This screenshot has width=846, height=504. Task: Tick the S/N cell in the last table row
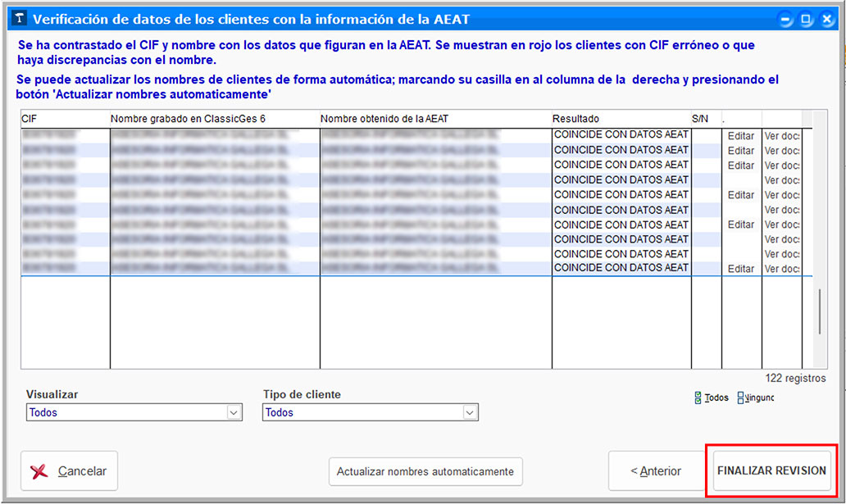pos(706,268)
